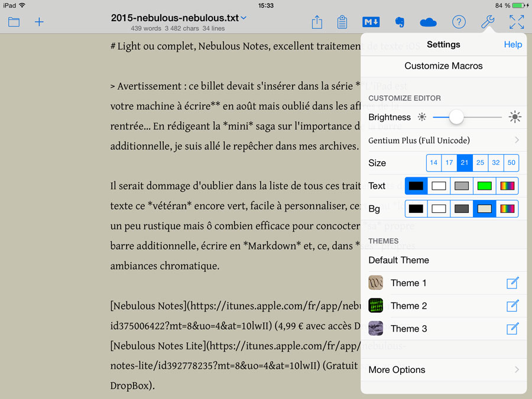Screen dimensions: 532x399
Task: Choose white Text color swatch
Action: [439, 186]
